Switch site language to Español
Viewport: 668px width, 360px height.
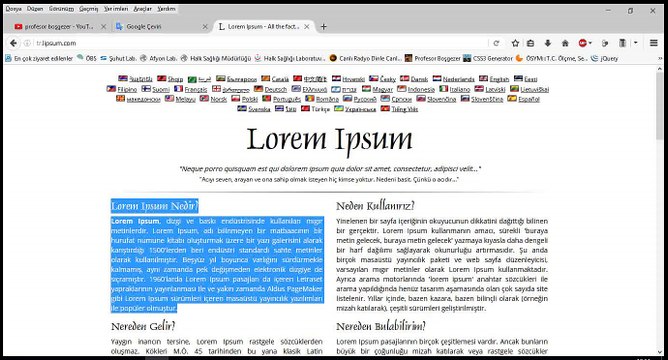coord(529,99)
